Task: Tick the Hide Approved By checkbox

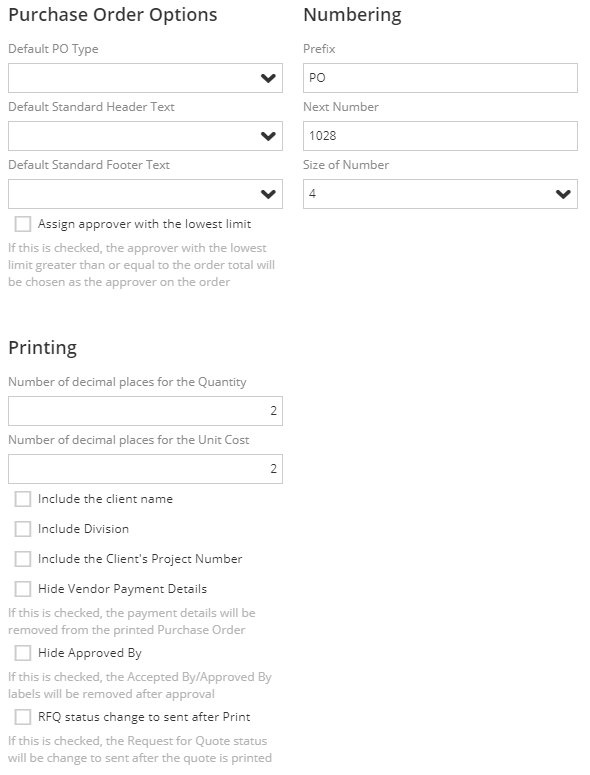Action: click(x=23, y=653)
